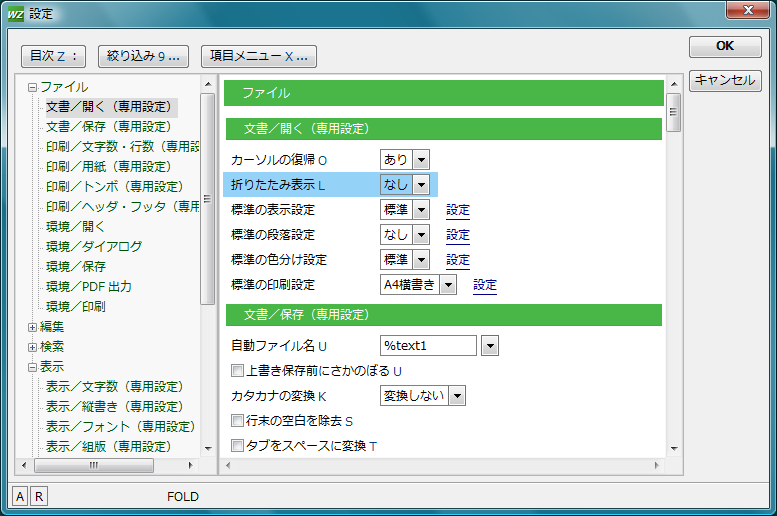777x516 pixels.
Task: Open カーソルの復帰 dropdown
Action: (x=421, y=160)
